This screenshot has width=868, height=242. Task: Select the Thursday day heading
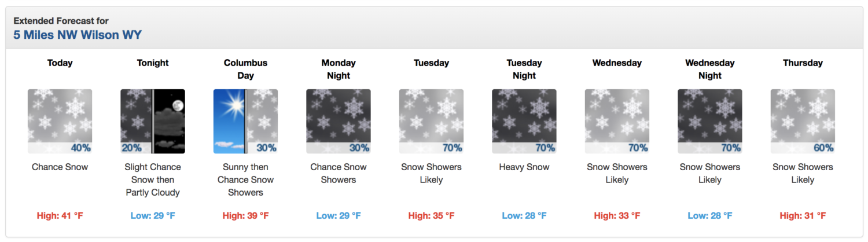click(x=803, y=63)
